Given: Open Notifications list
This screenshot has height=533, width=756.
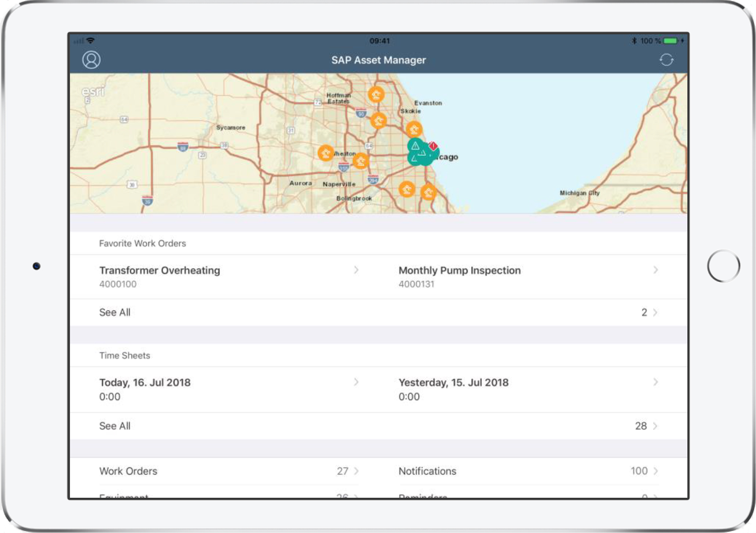Looking at the screenshot, I should coord(529,471).
